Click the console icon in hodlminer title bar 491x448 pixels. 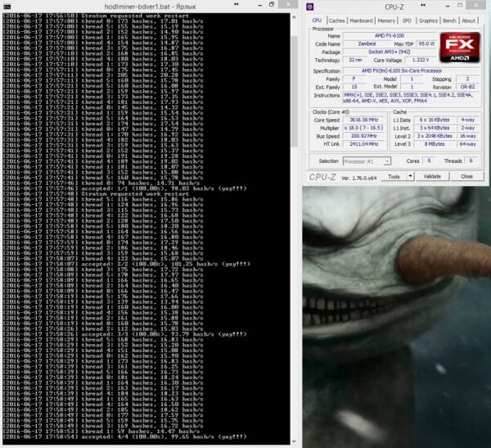click(7, 7)
